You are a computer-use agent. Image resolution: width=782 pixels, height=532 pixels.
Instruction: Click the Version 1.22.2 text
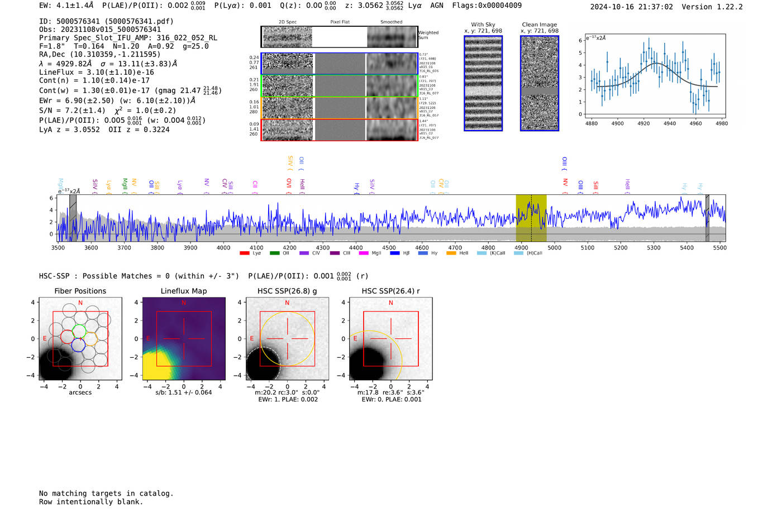click(x=712, y=7)
